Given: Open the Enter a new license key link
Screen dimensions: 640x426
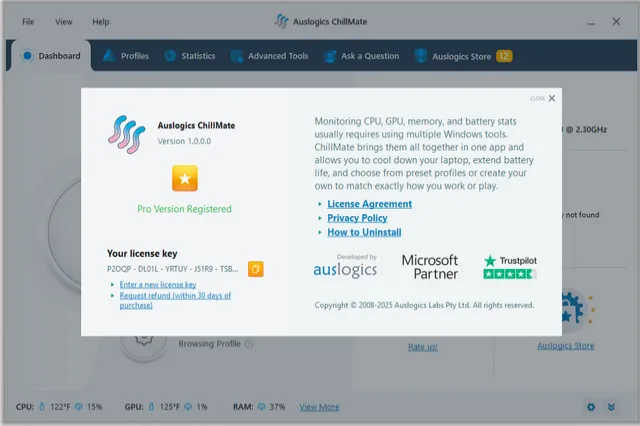Looking at the screenshot, I should 158,284.
